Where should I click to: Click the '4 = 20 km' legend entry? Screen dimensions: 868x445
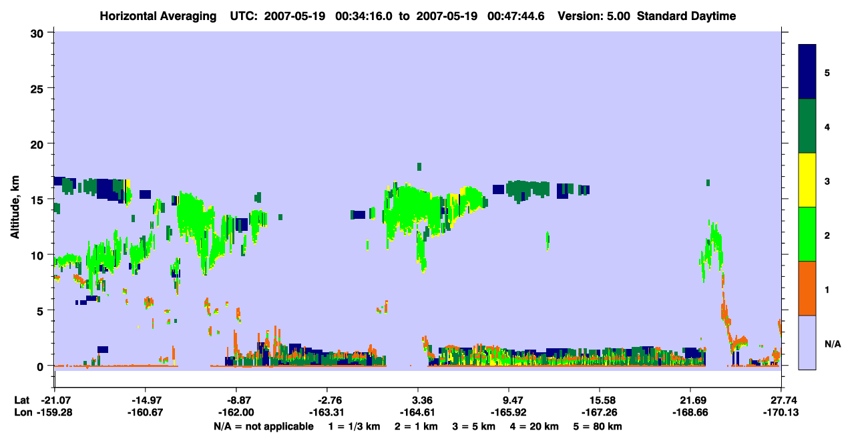point(533,426)
